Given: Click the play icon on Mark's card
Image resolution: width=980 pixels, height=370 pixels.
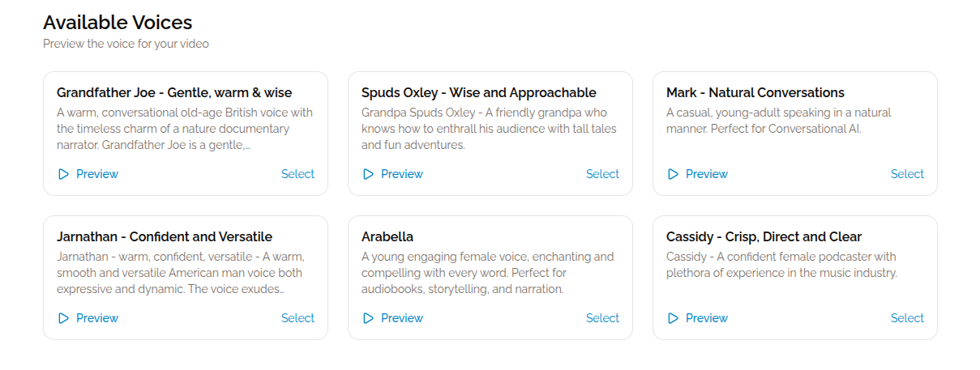Looking at the screenshot, I should click(x=673, y=174).
